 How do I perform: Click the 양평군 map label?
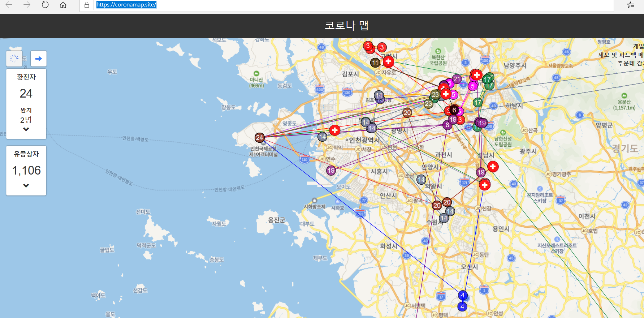pos(604,125)
